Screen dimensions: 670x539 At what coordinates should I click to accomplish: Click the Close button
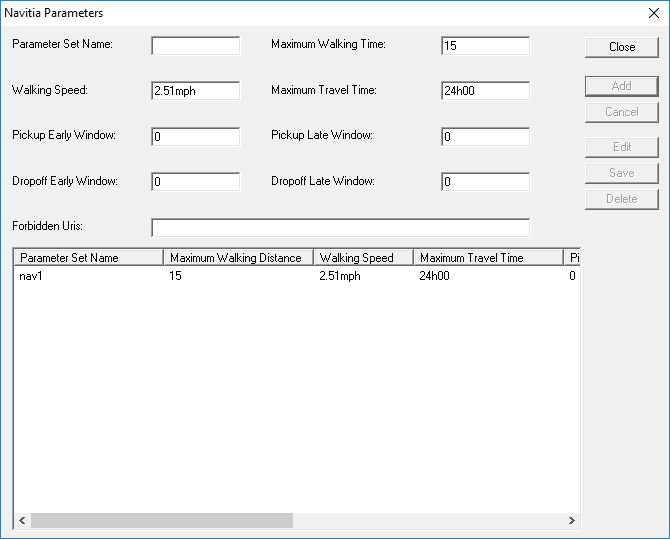tap(621, 47)
